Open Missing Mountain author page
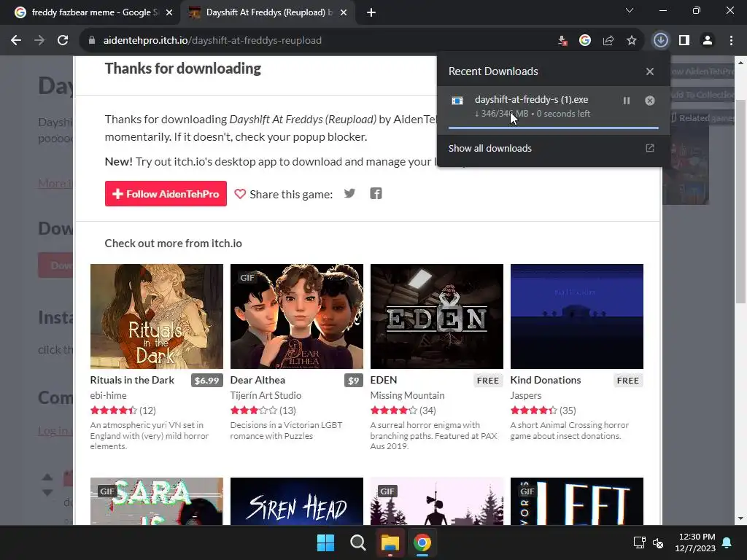The image size is (747, 560). click(x=407, y=395)
